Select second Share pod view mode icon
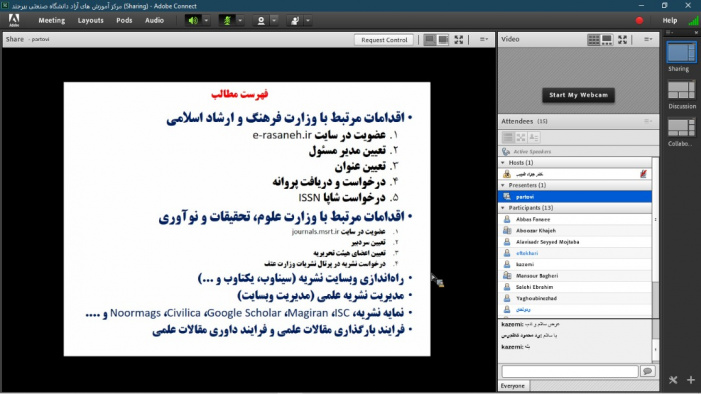 443,40
